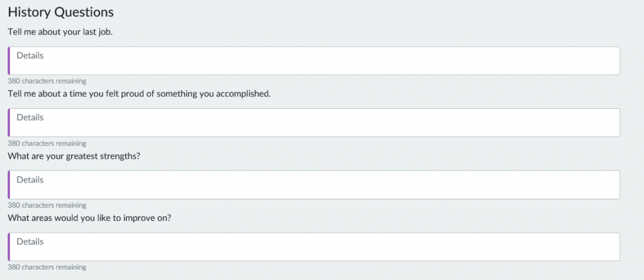
Task: Click the character counter under the improvement field
Action: coord(47,267)
